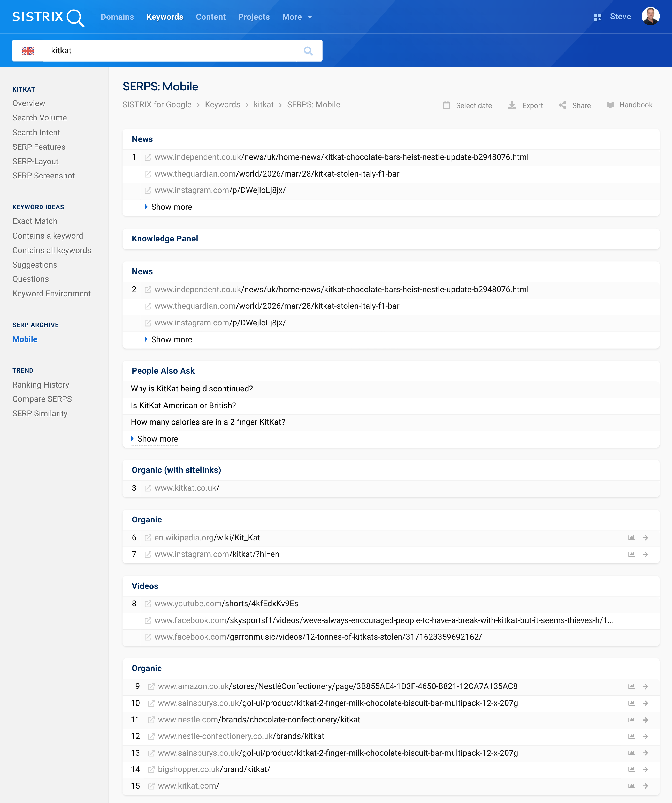
Task: Click Keywords in the breadcrumb
Action: point(223,105)
